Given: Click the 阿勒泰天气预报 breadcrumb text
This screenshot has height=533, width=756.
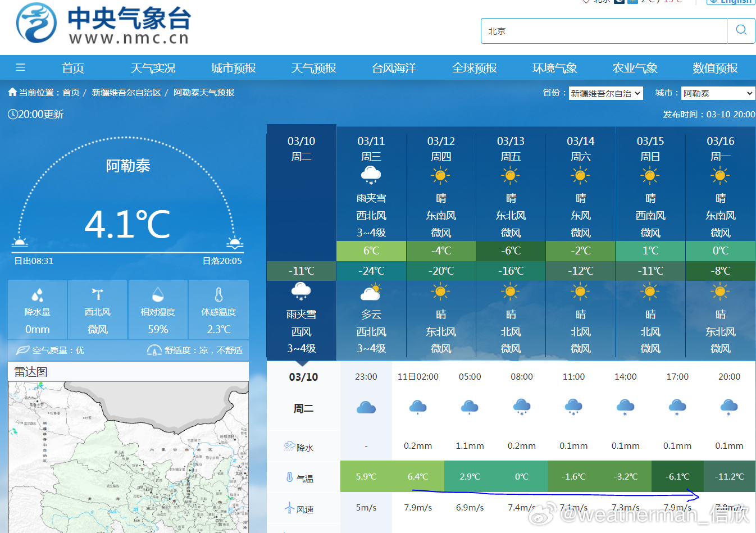Looking at the screenshot, I should (x=204, y=92).
